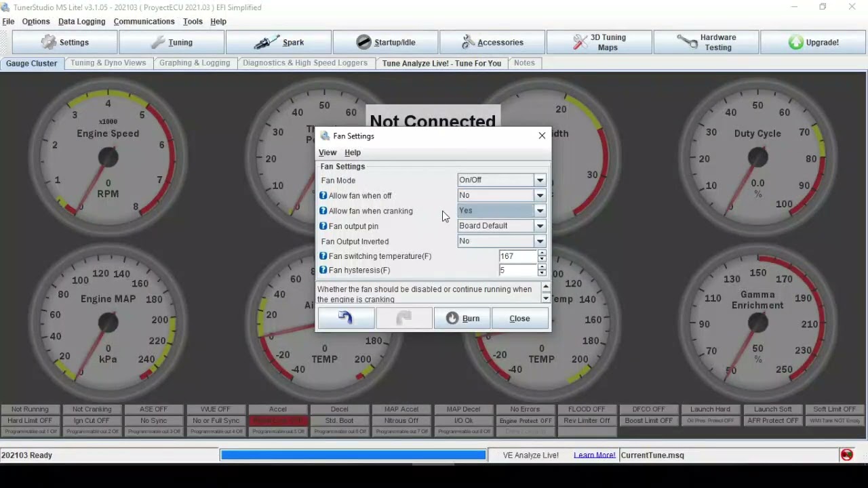Open the File menu
The width and height of the screenshot is (868, 488).
point(8,22)
